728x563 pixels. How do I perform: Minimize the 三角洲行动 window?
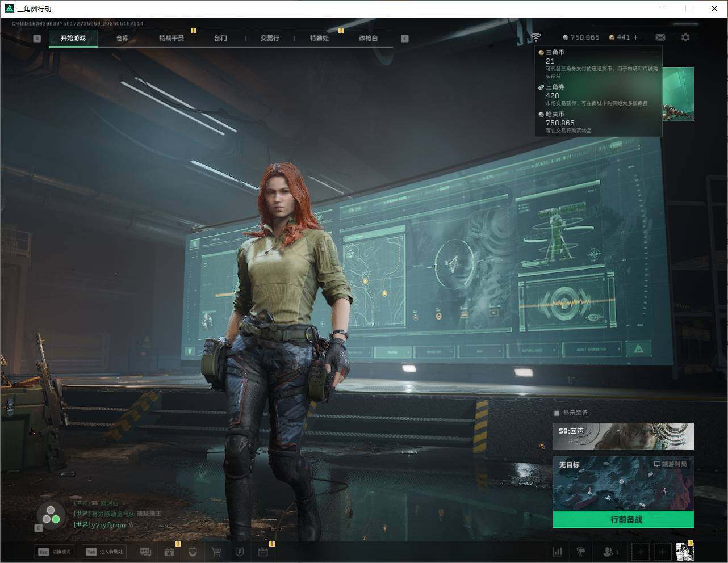pos(663,9)
